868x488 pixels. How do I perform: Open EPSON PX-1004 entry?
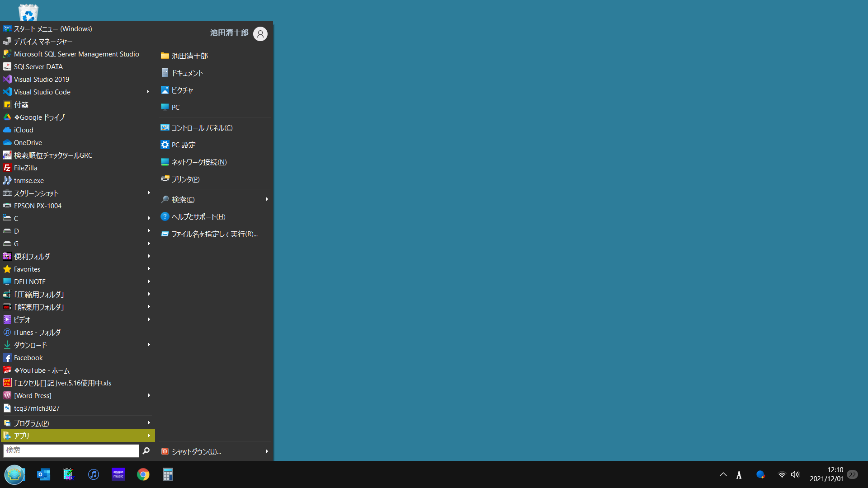click(78, 206)
